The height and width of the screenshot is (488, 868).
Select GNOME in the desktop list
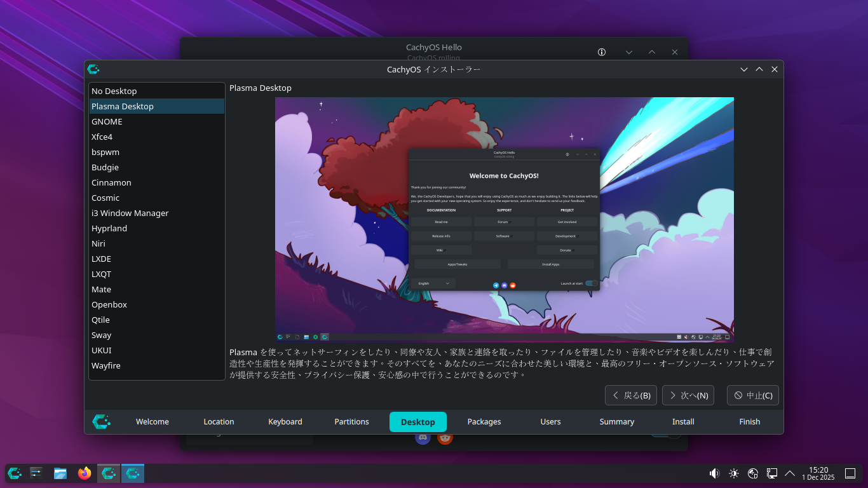click(x=107, y=121)
